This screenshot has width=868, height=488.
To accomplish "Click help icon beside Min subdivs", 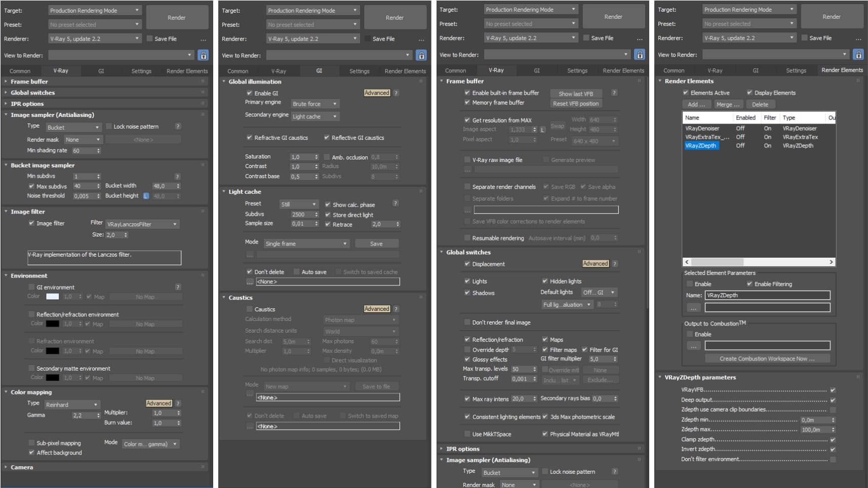I will pos(177,176).
